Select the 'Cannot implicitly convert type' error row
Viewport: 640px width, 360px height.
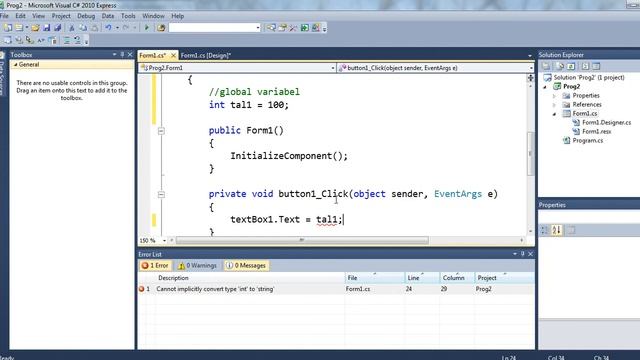coord(336,289)
